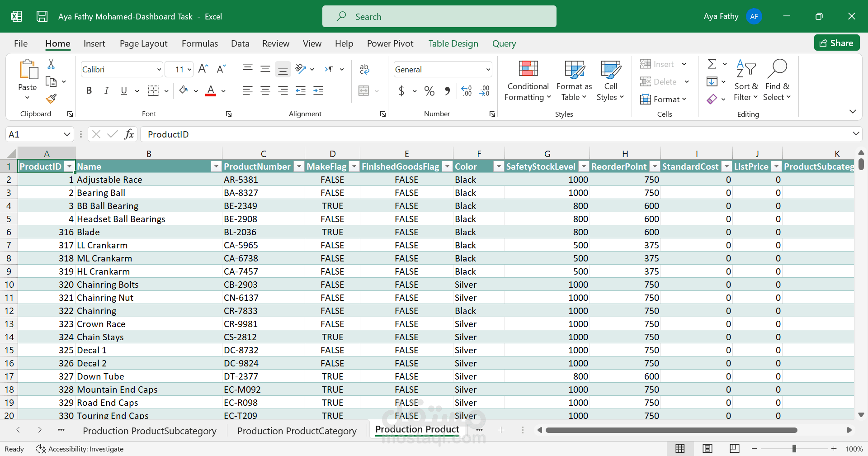Click the Share button
Image resolution: width=868 pixels, height=456 pixels.
tap(836, 43)
